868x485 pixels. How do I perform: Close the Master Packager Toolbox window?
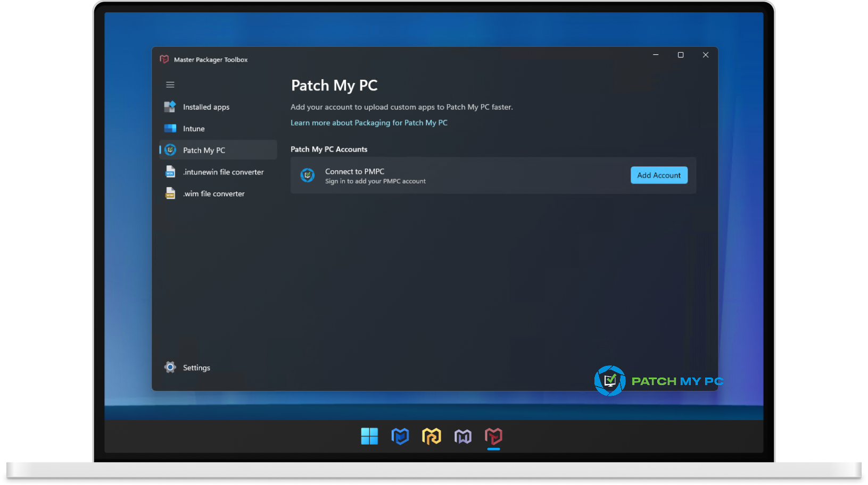[706, 55]
